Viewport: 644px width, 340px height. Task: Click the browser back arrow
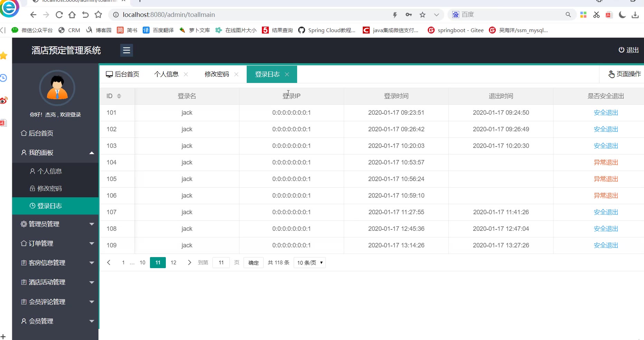click(x=33, y=15)
